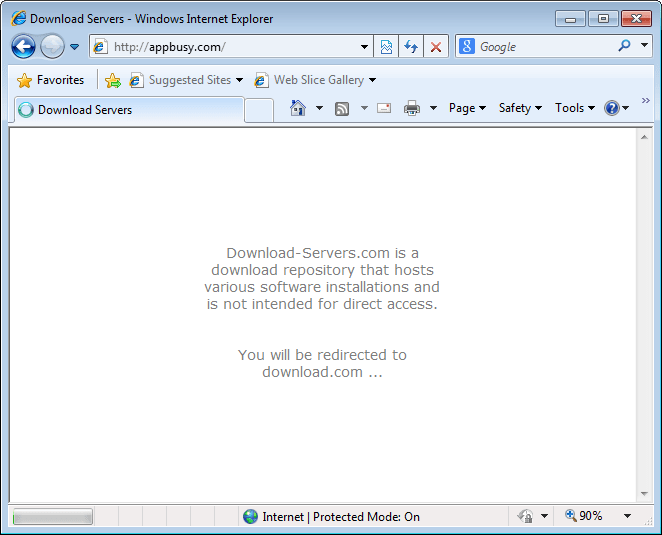Click the Internet Explorer title bar icon

(19, 19)
